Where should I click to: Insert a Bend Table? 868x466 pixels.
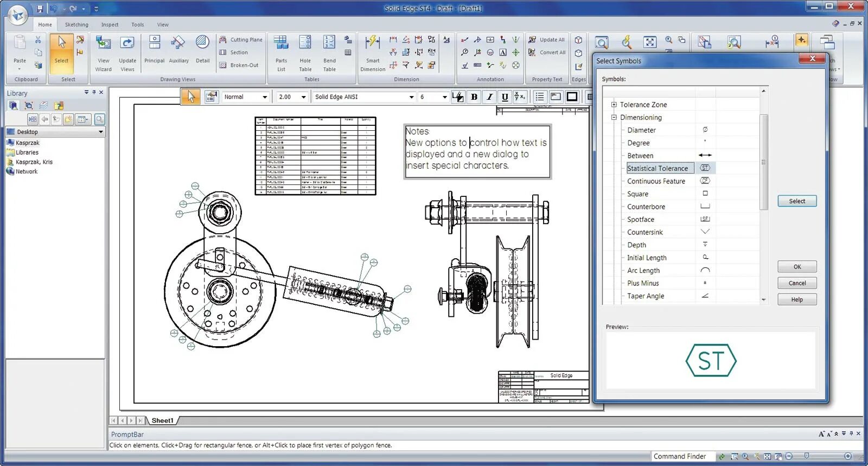click(329, 53)
